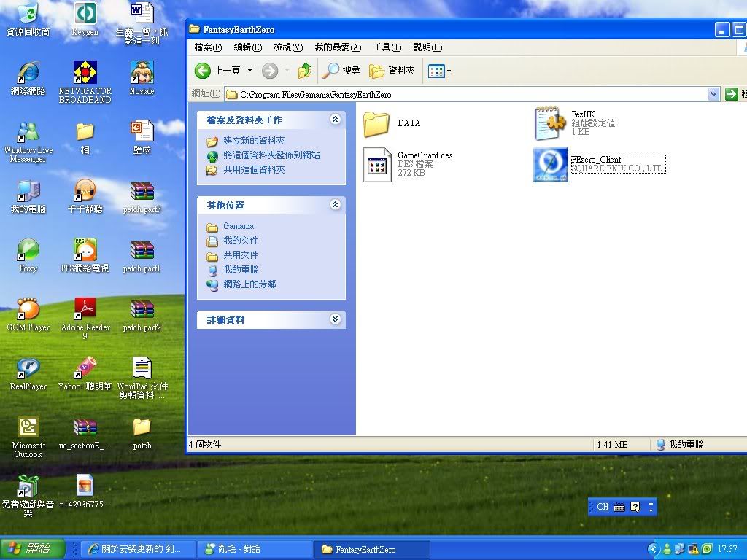Select the patch folder on desktop
Viewport: 747px width, 560px height.
pyautogui.click(x=142, y=433)
